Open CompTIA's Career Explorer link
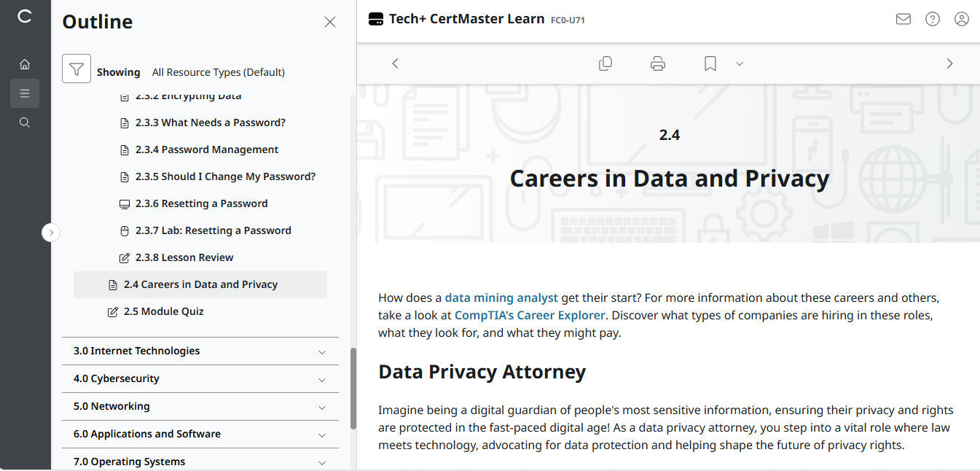Image resolution: width=980 pixels, height=471 pixels. click(x=530, y=315)
